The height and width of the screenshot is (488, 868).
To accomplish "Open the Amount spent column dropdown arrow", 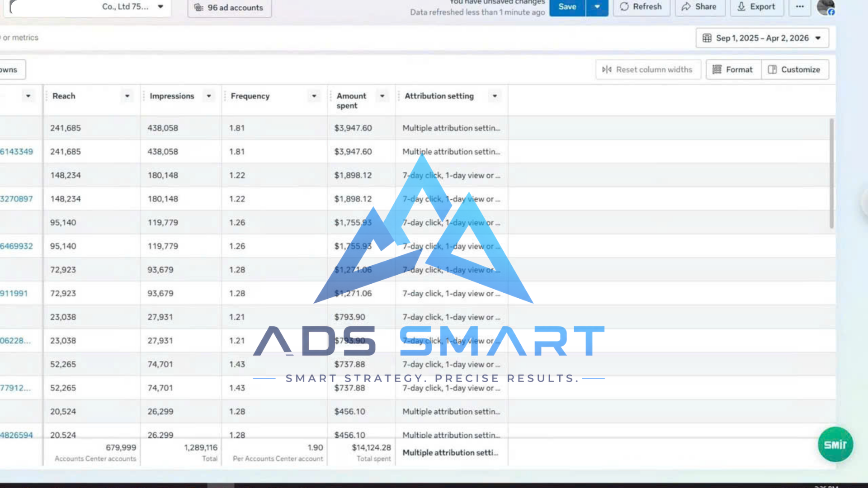I will (x=382, y=96).
